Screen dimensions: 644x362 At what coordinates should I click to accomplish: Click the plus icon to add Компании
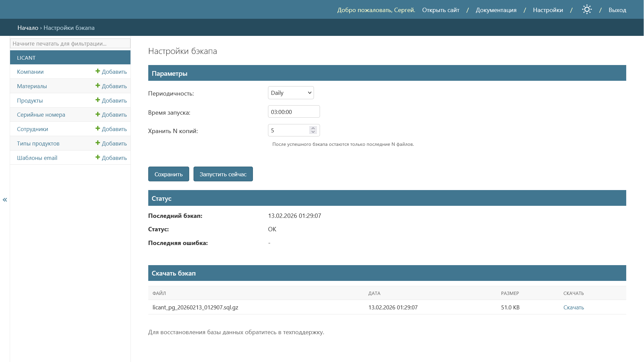pyautogui.click(x=98, y=71)
